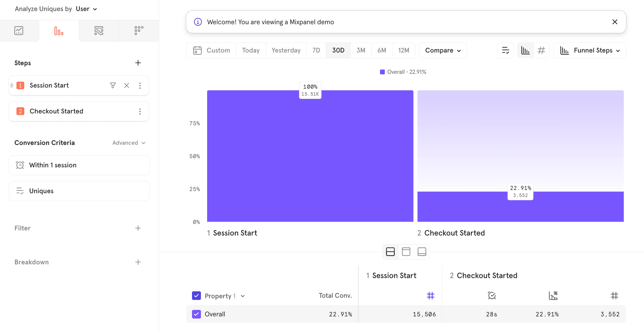The width and height of the screenshot is (644, 332).
Task: Select the 7D date range tab
Action: (316, 50)
